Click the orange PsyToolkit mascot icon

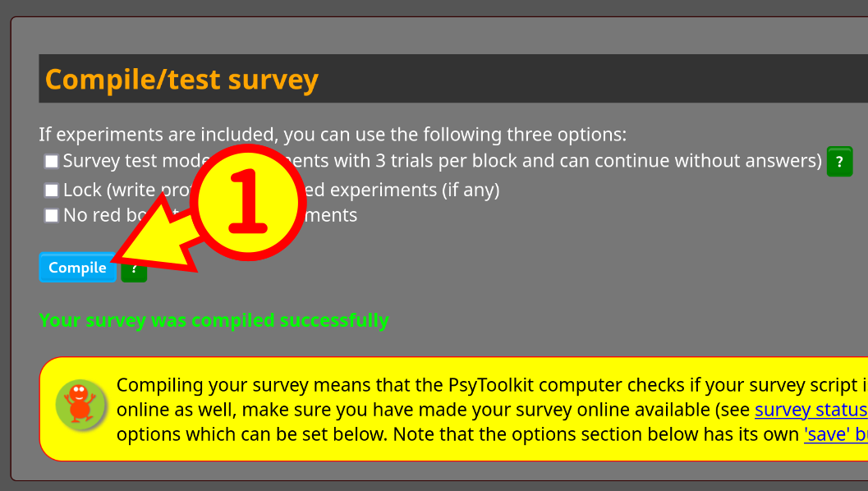[x=80, y=406]
